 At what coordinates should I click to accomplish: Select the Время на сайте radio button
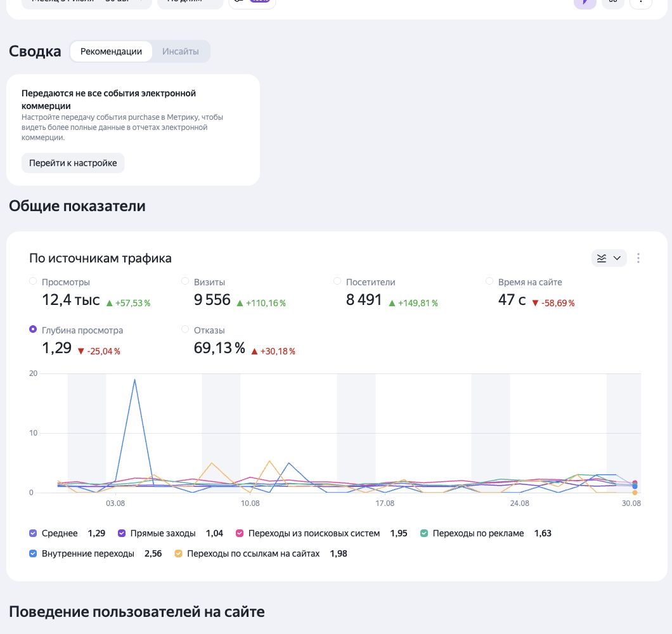point(489,281)
